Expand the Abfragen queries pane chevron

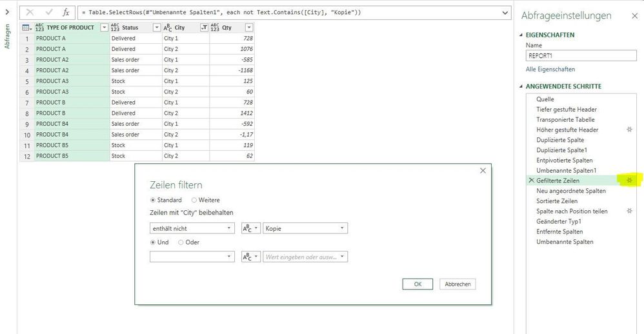coord(7,12)
